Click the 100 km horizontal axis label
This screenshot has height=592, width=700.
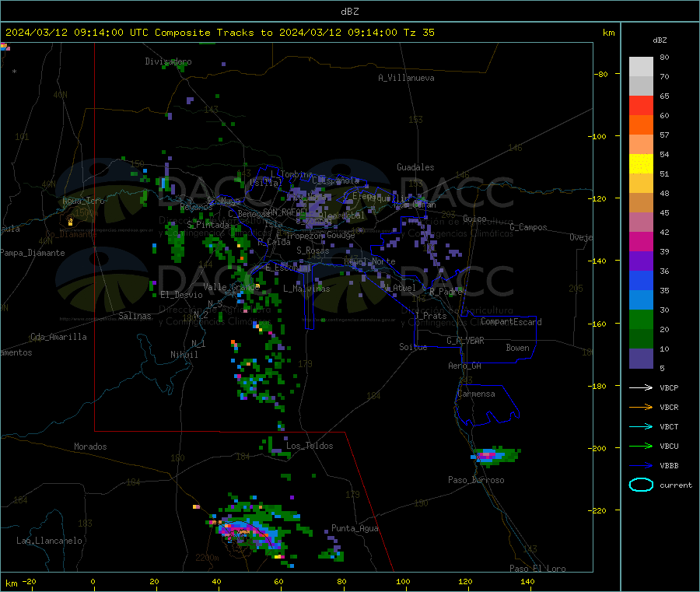point(403,582)
